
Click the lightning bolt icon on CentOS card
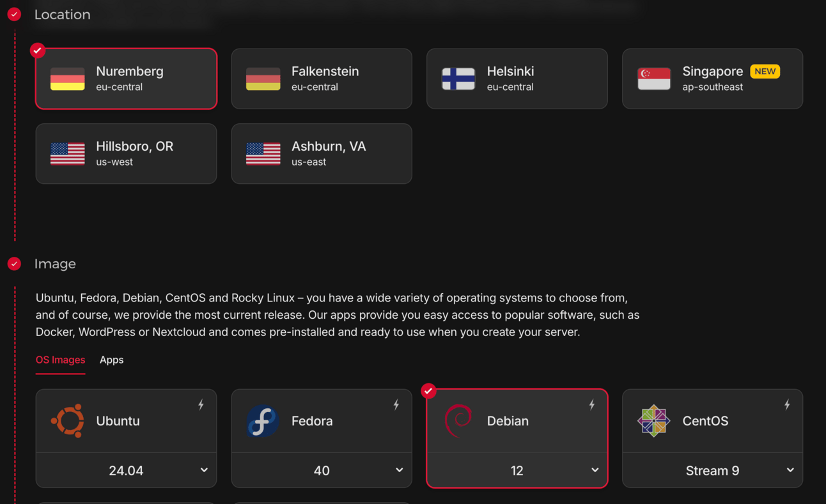coord(787,404)
